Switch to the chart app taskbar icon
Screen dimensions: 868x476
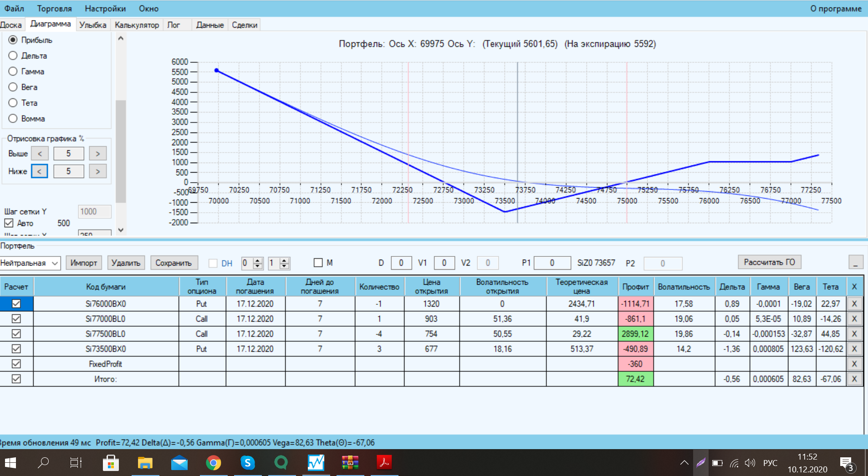coord(316,463)
